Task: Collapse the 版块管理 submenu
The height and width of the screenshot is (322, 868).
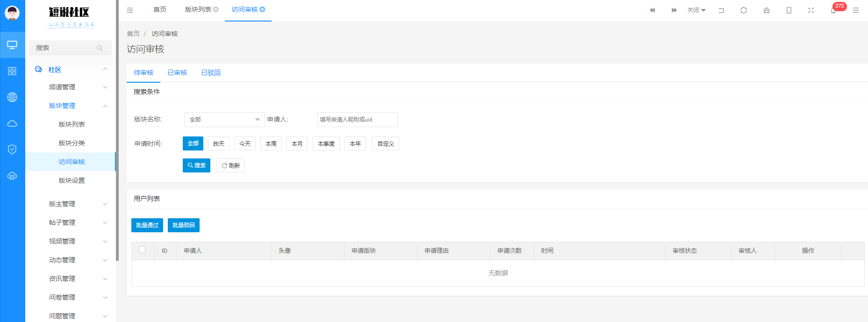Action: pyautogui.click(x=105, y=106)
